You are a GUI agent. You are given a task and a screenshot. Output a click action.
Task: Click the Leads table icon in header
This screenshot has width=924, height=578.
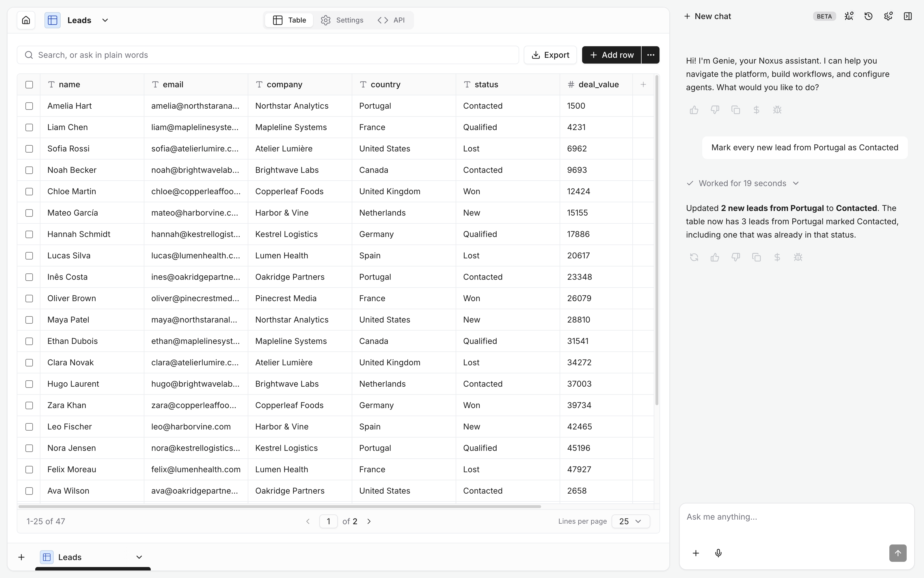click(x=53, y=20)
